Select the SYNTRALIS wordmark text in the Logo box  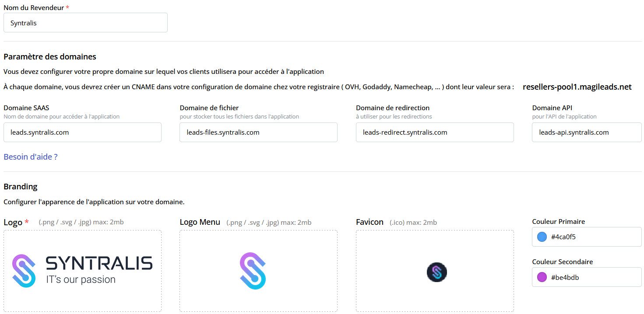click(x=99, y=263)
